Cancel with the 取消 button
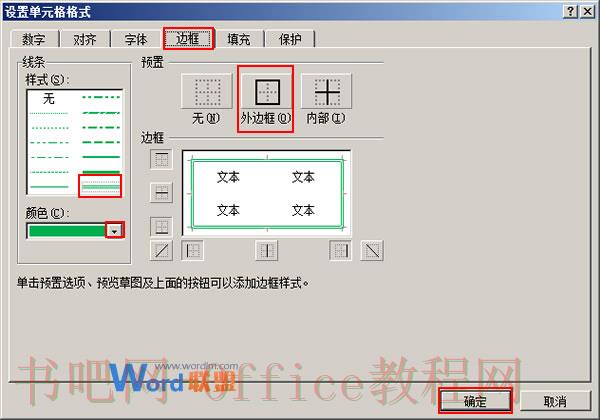This screenshot has width=600, height=420. [555, 401]
